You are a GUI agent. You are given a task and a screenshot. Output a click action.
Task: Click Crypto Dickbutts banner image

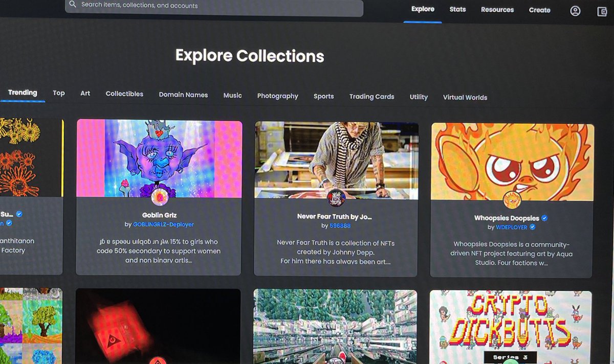point(510,327)
